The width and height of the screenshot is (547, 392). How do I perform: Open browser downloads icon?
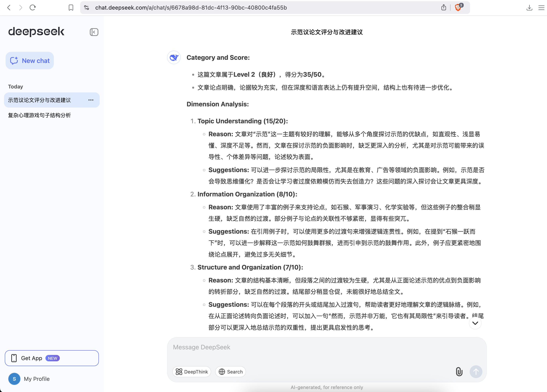coord(529,7)
